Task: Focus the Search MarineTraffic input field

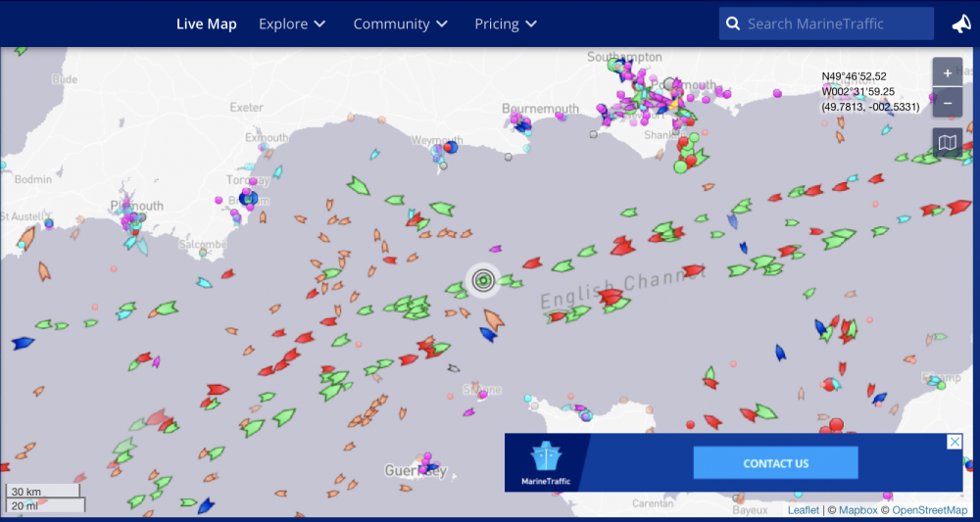Action: coord(833,24)
